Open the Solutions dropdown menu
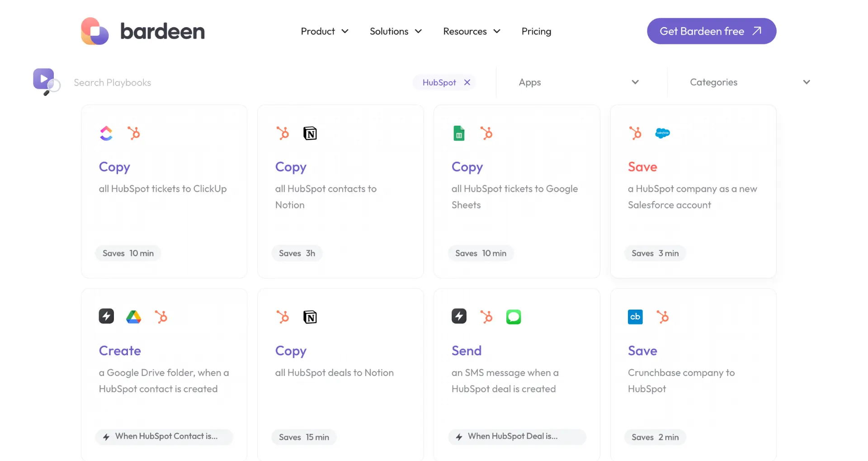The width and height of the screenshot is (868, 461). click(x=396, y=31)
